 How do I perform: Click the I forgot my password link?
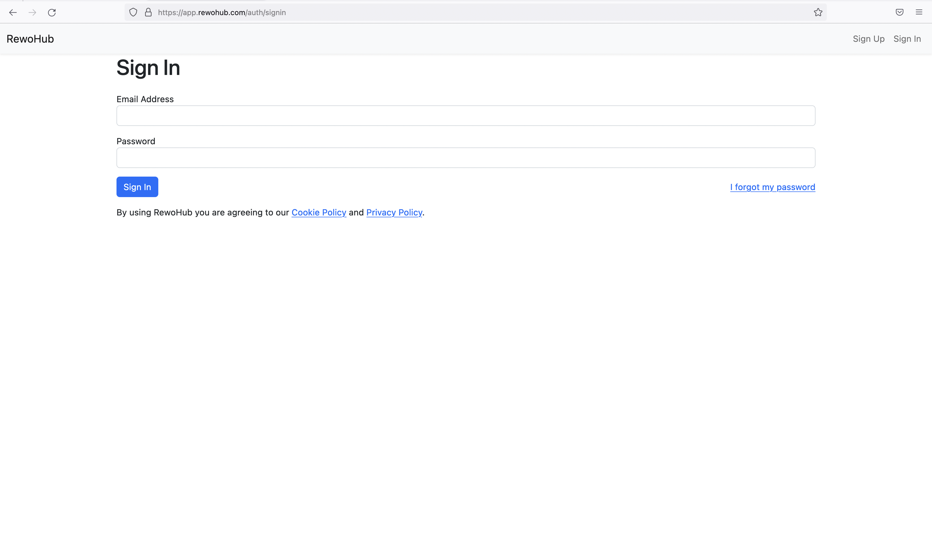click(772, 187)
